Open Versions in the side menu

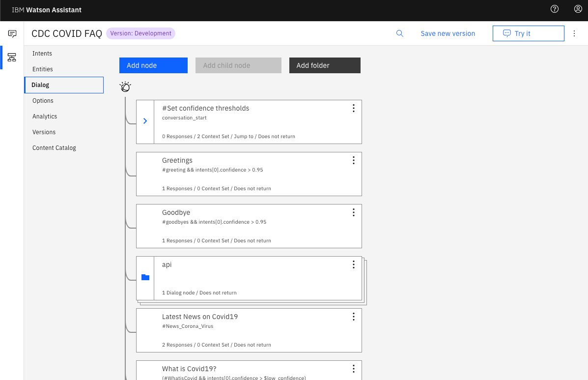pos(44,132)
